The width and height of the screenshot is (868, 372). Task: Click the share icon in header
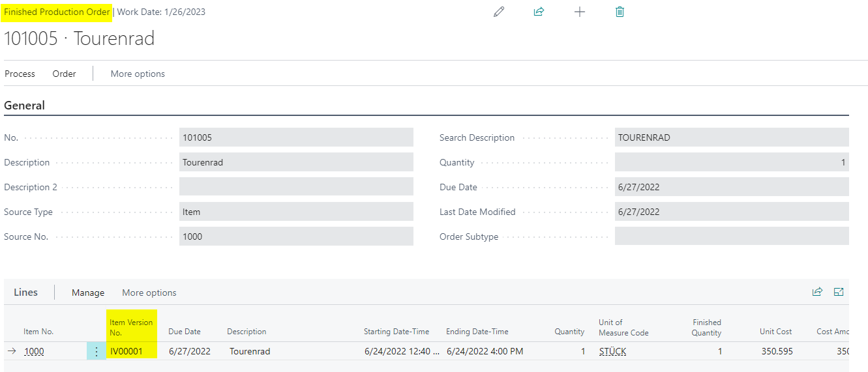(539, 12)
